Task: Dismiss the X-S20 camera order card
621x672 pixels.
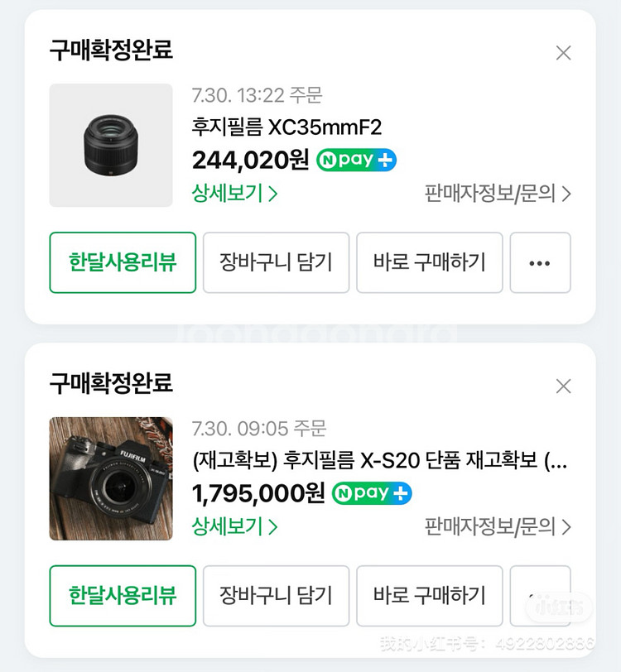Action: [563, 386]
